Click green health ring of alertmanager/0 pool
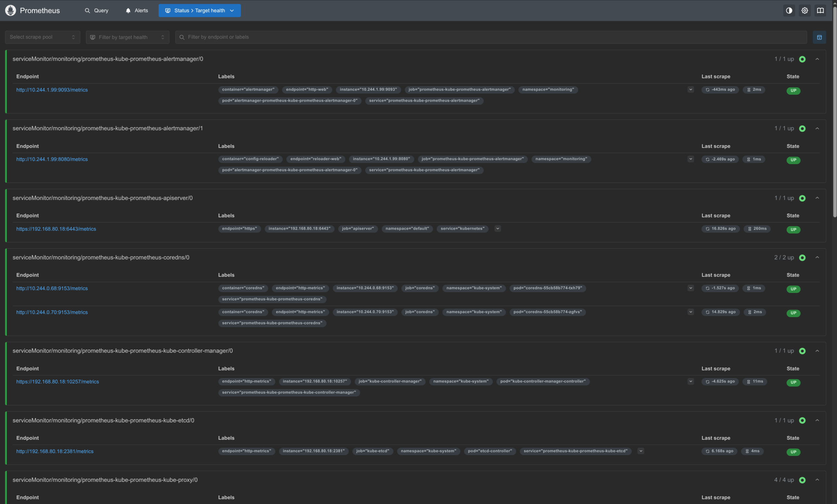Screen dimensions: 837x504 tap(802, 59)
